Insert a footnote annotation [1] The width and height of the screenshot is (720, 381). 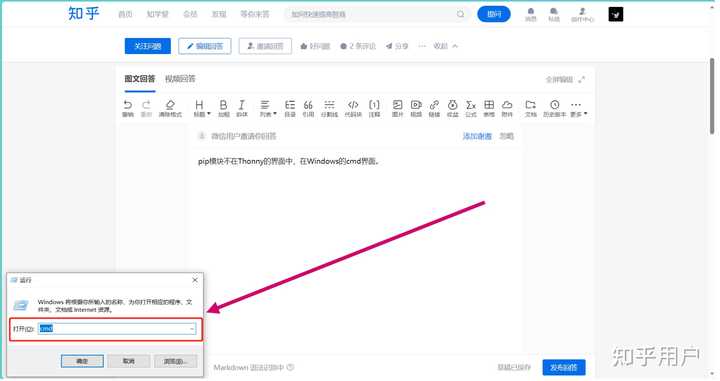[374, 108]
